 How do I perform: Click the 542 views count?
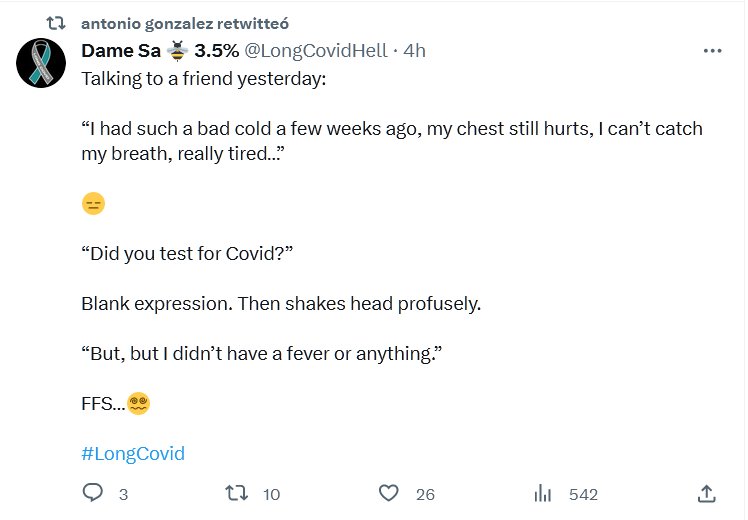coord(583,494)
